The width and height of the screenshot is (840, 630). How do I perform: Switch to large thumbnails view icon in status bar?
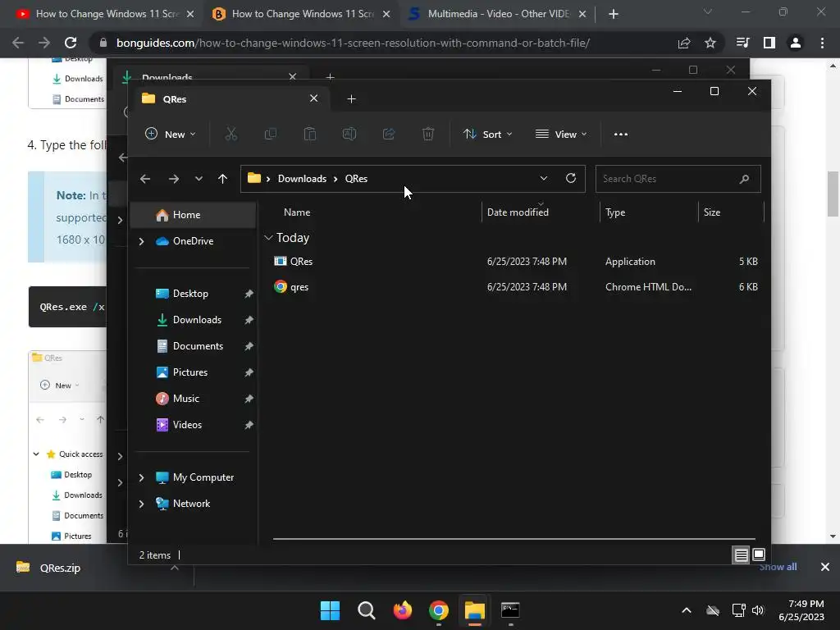click(x=759, y=555)
